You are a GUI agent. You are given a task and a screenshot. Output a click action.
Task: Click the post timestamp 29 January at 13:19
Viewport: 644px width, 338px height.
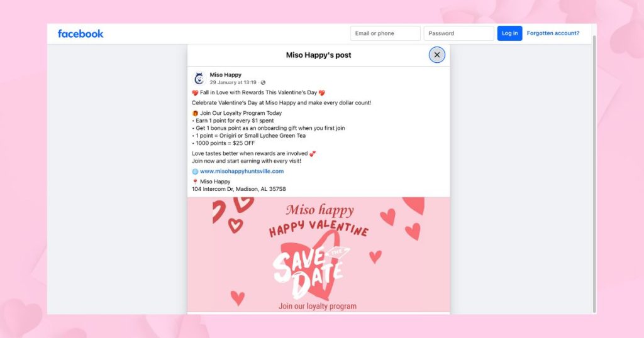[x=233, y=82]
